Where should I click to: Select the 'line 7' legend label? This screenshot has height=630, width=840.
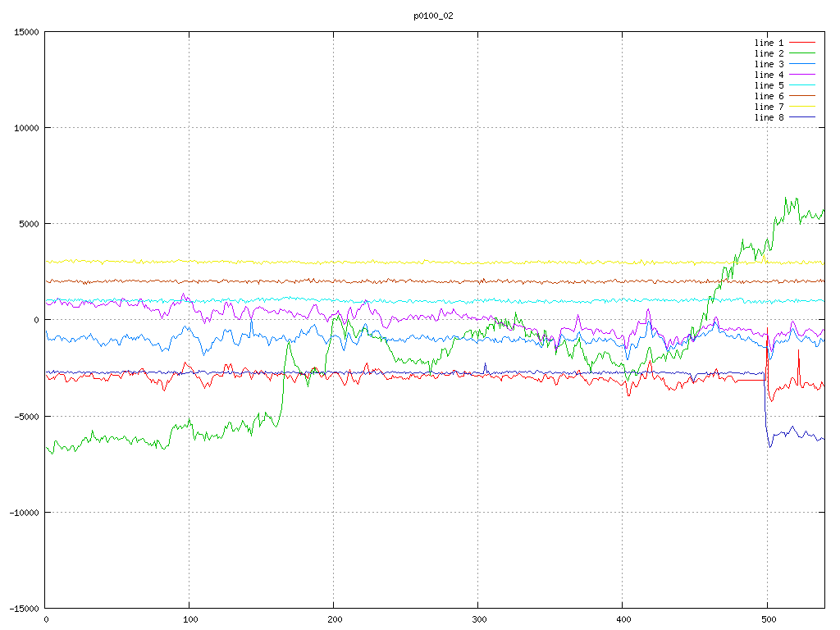pos(769,107)
